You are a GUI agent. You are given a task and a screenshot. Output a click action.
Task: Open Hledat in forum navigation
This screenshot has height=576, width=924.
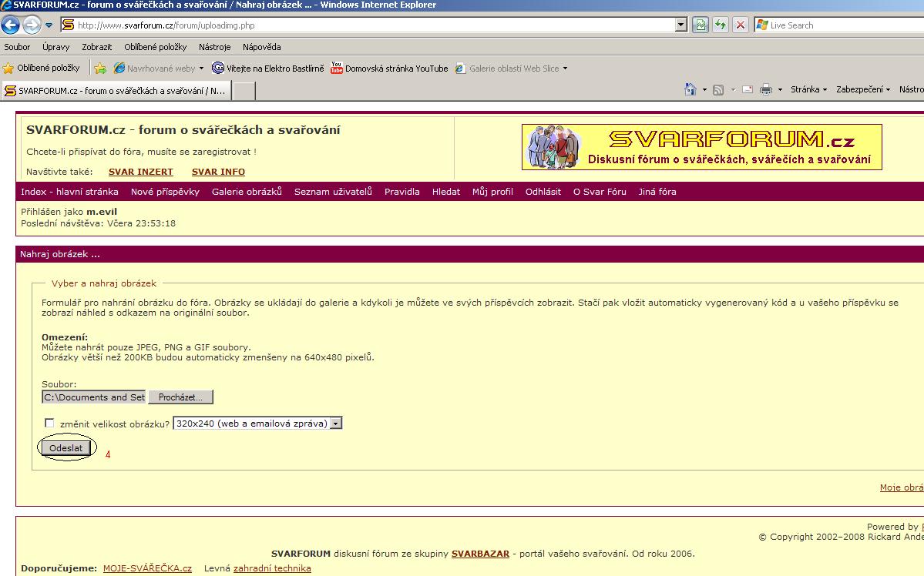tap(446, 192)
